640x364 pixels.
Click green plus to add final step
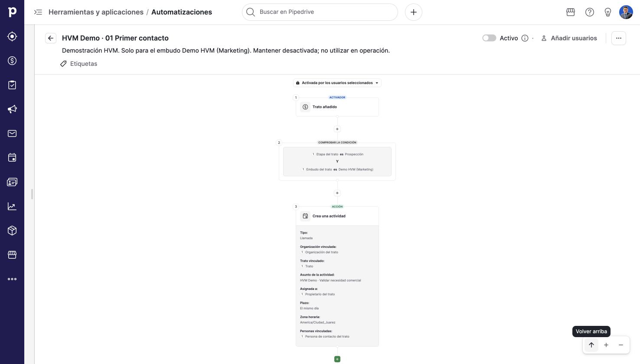click(x=337, y=359)
